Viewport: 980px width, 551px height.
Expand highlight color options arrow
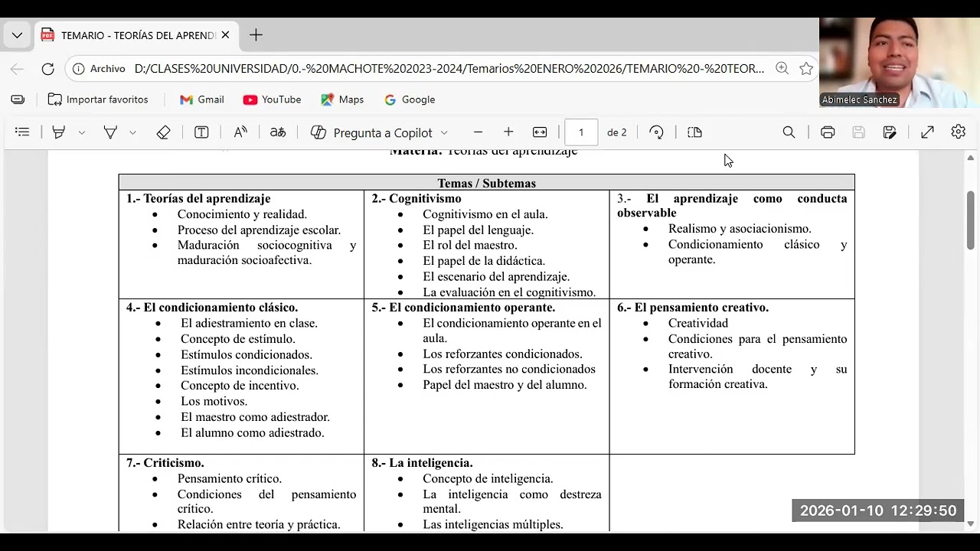point(82,132)
